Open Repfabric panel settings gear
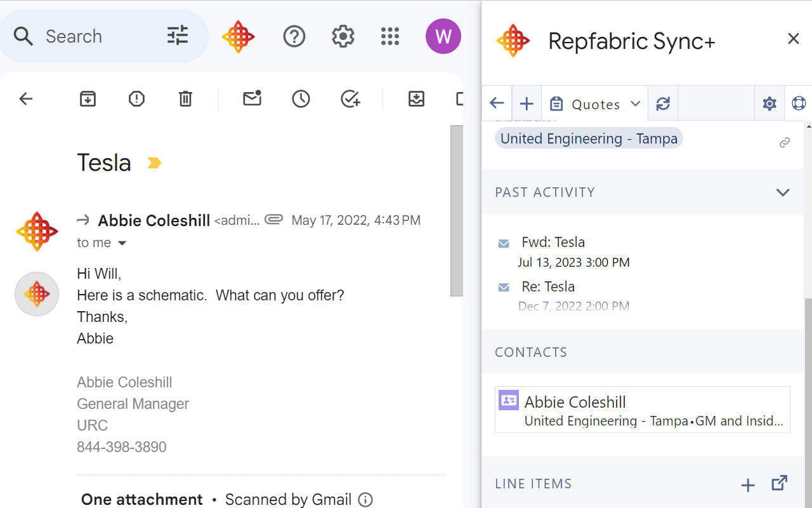Image resolution: width=812 pixels, height=508 pixels. click(x=769, y=104)
